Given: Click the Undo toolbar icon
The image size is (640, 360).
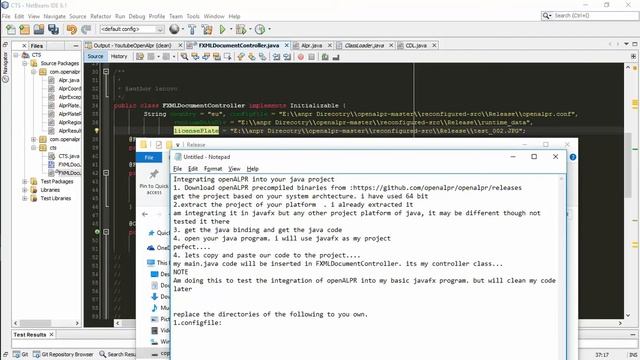Looking at the screenshot, I should click(72, 29).
